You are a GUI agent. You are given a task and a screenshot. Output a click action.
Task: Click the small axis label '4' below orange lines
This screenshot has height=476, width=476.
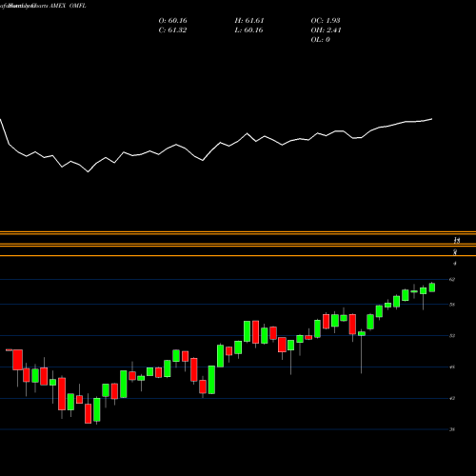tap(455, 264)
